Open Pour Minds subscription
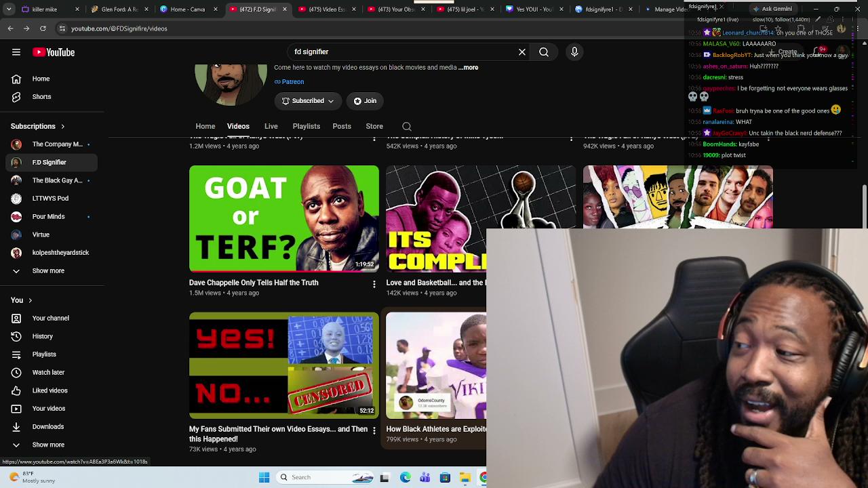 (x=52, y=217)
